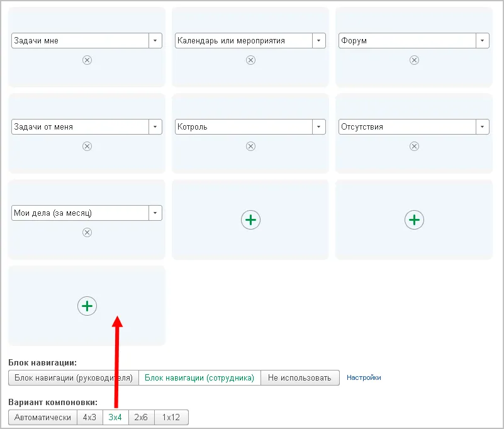This screenshot has width=504, height=429.
Task: Open the 'Мои дела (за месяц)' dropdown arrow
Action: point(155,213)
